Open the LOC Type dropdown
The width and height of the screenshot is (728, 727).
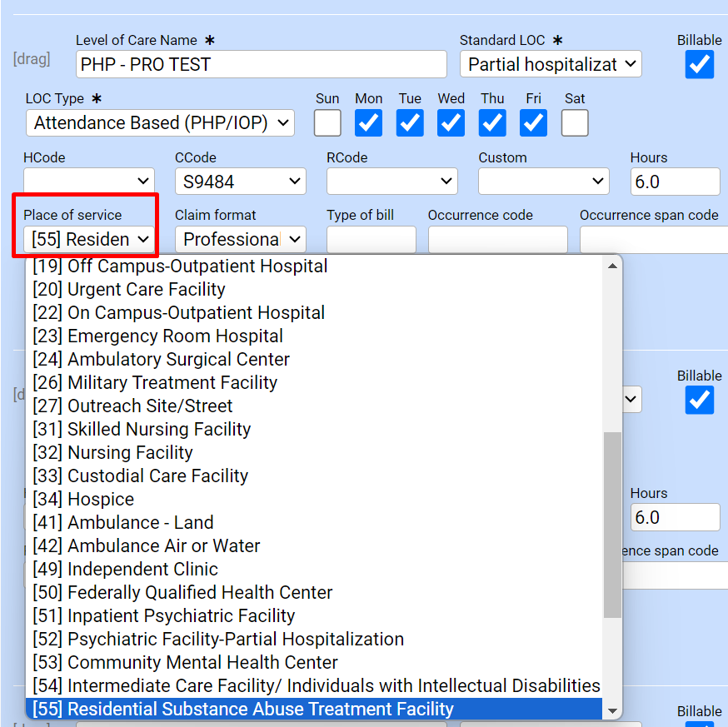click(x=160, y=122)
